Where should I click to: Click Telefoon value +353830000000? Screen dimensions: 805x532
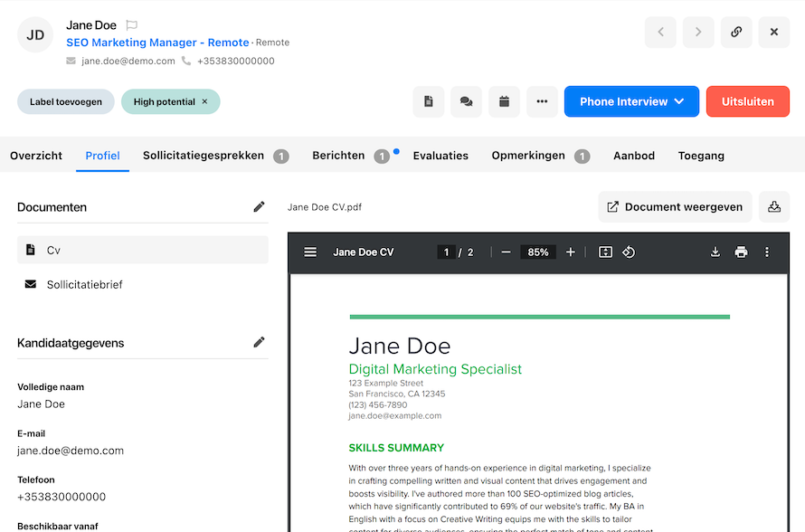(62, 497)
